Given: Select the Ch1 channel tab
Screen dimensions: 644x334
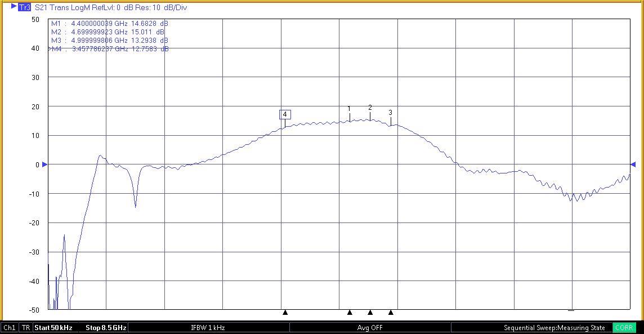Looking at the screenshot, I should click(8, 327).
